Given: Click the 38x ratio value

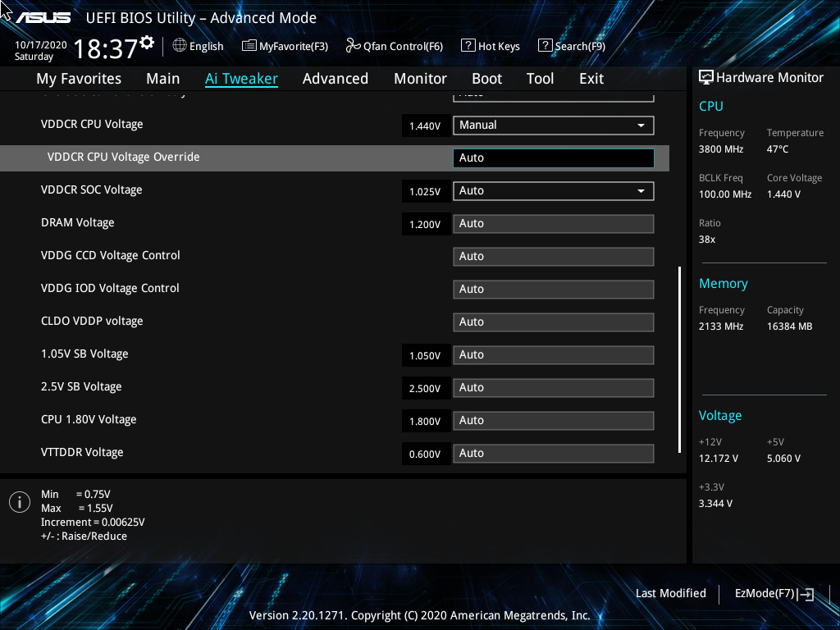Looking at the screenshot, I should pyautogui.click(x=707, y=240).
